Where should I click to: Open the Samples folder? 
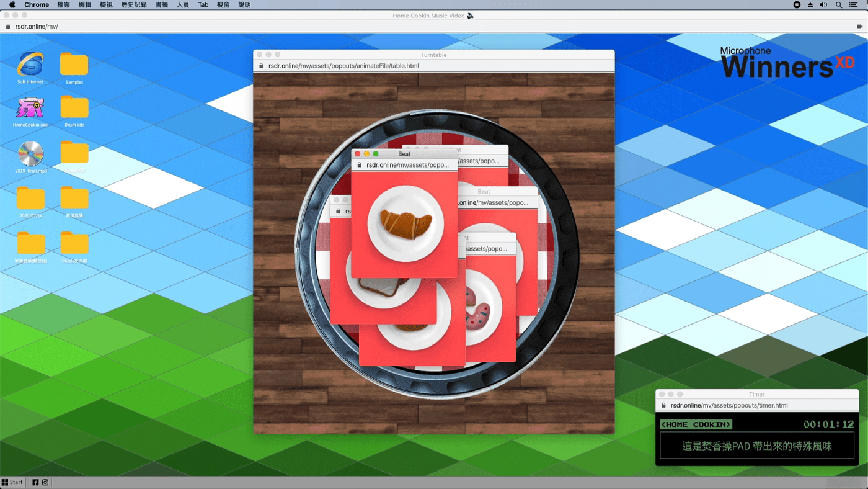(74, 67)
